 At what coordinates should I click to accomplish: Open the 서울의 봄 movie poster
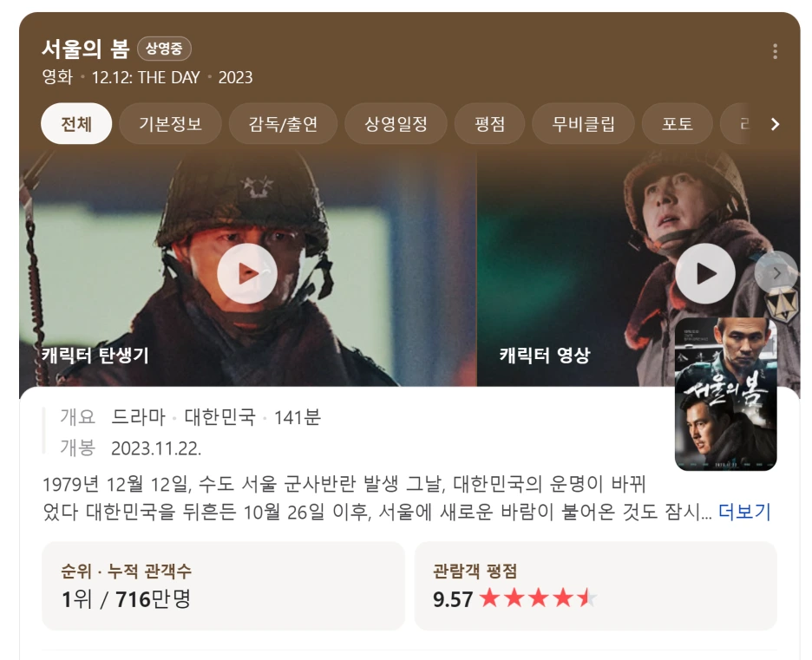click(725, 394)
